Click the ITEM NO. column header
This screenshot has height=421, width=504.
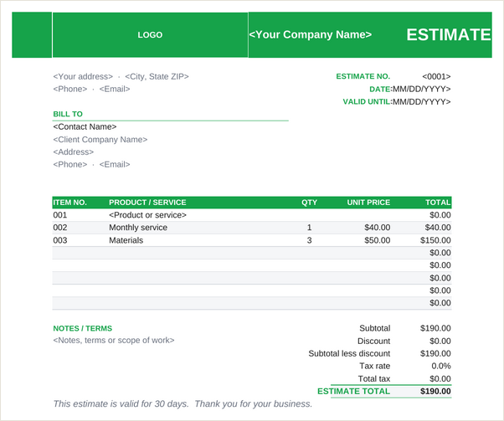pos(69,203)
